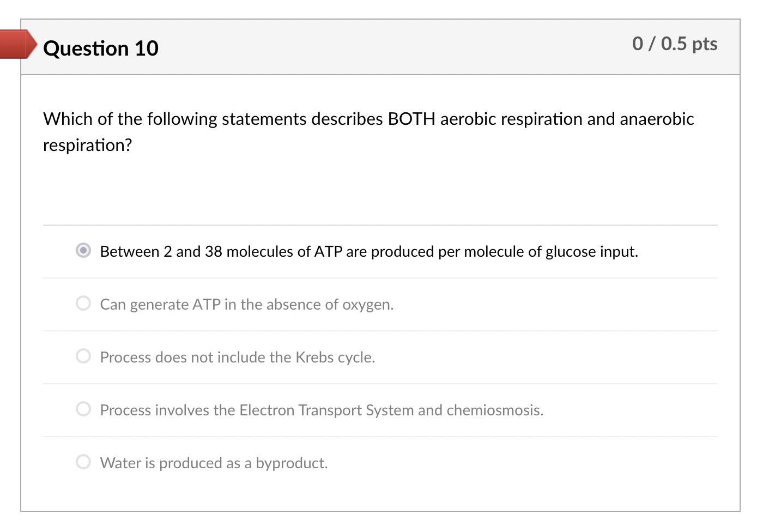Click the answer text 'Can generate ATP in the absence of oxygen'
The image size is (775, 532).
(246, 304)
